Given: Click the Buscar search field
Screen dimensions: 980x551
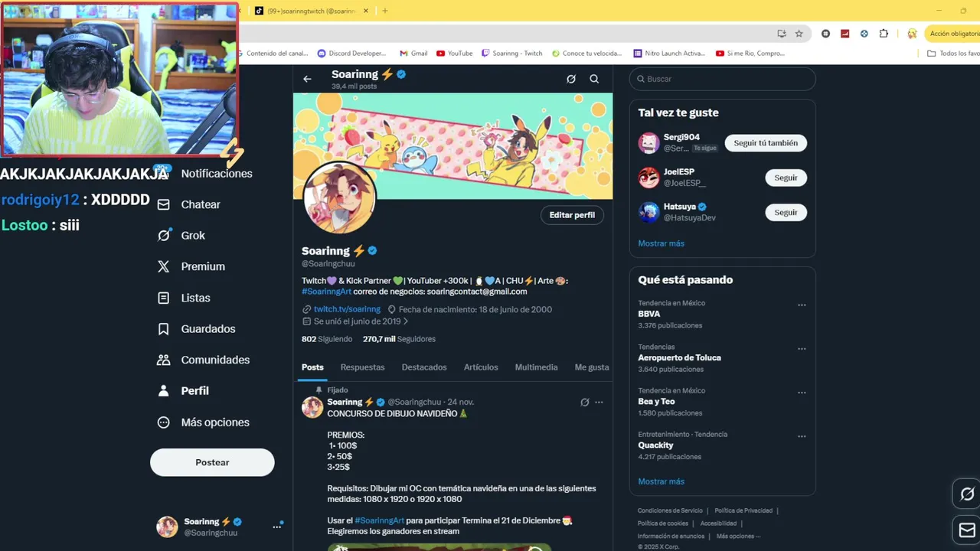Looking at the screenshot, I should click(x=722, y=79).
